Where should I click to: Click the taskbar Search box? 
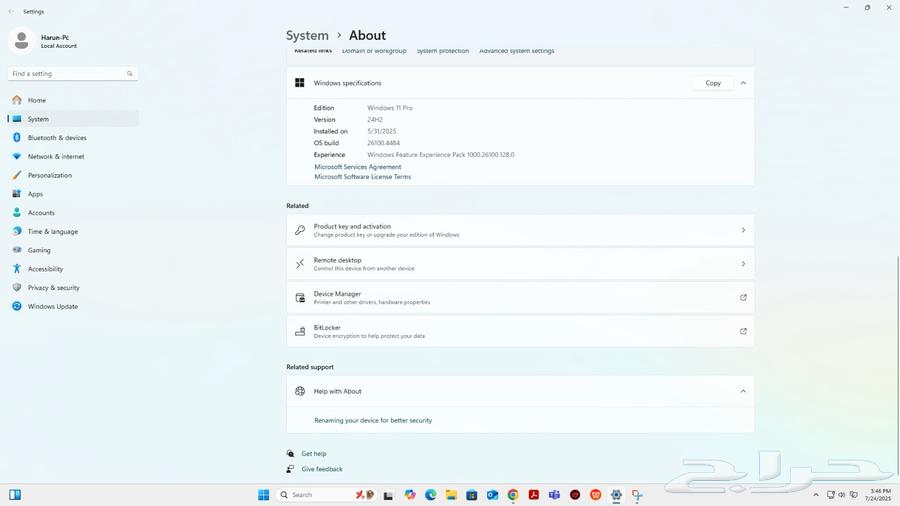tap(326, 495)
